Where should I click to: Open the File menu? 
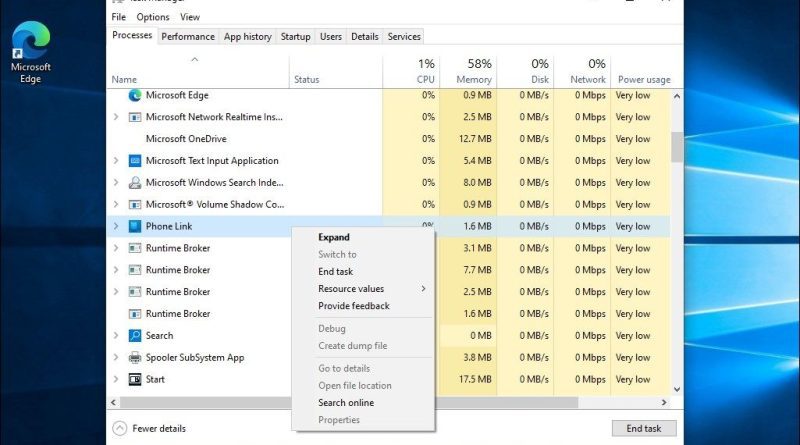[118, 17]
